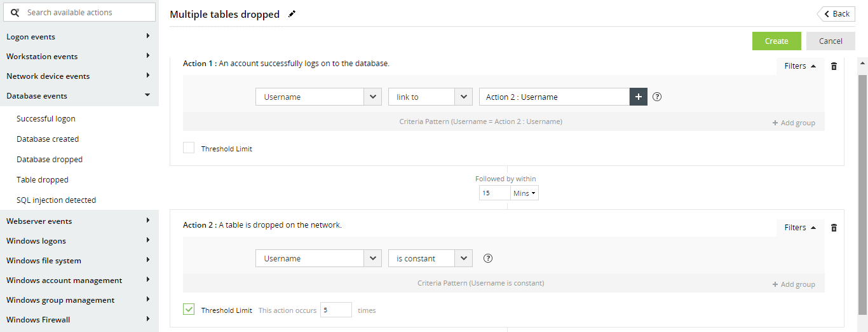The image size is (868, 332).
Task: Click the pencil icon to rename the rule
Action: (292, 14)
